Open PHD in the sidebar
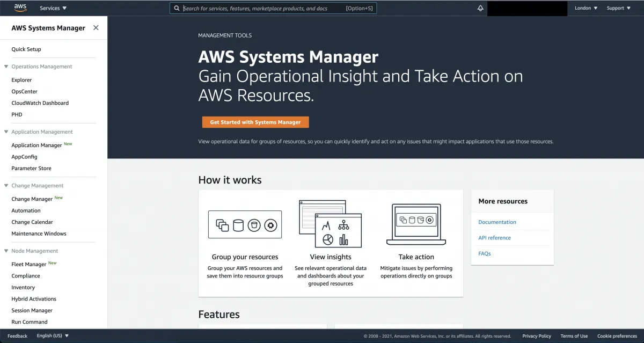Image resolution: width=644 pixels, height=343 pixels. [17, 114]
